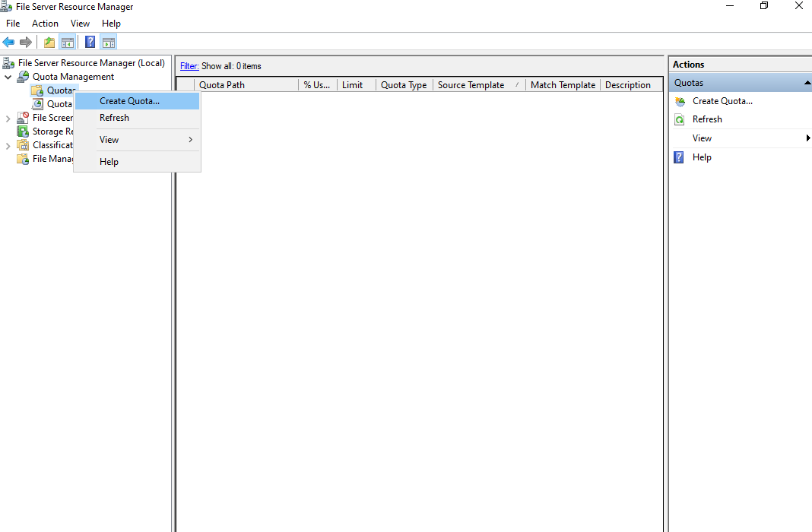Open the File menu
The image size is (812, 532).
pos(13,24)
